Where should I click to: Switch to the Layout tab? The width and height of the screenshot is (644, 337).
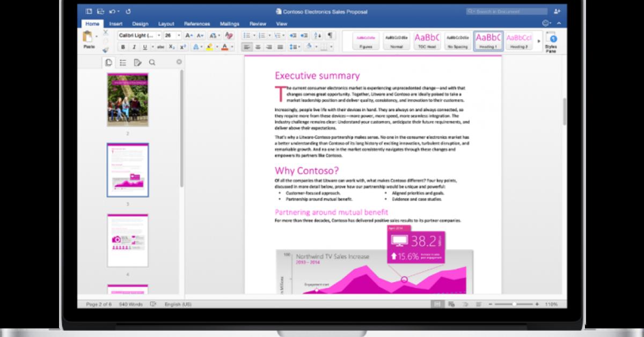coord(166,24)
